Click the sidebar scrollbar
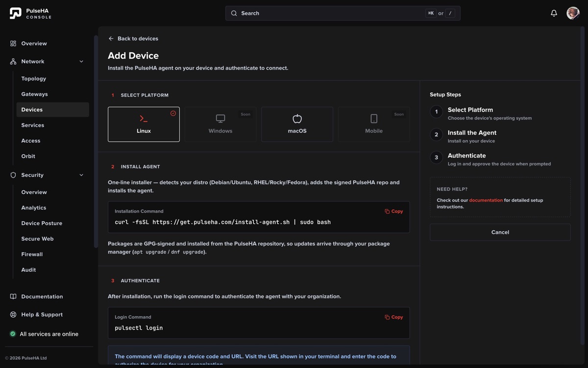The image size is (588, 368). tap(96, 141)
